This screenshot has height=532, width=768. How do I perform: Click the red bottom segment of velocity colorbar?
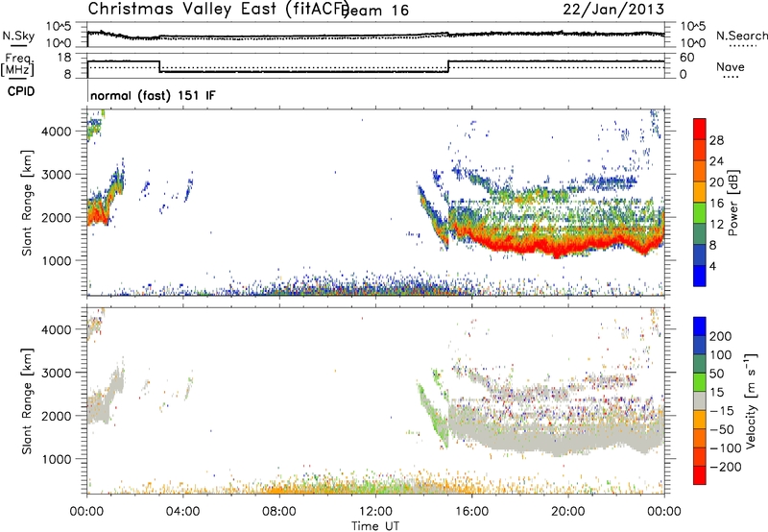click(x=700, y=475)
